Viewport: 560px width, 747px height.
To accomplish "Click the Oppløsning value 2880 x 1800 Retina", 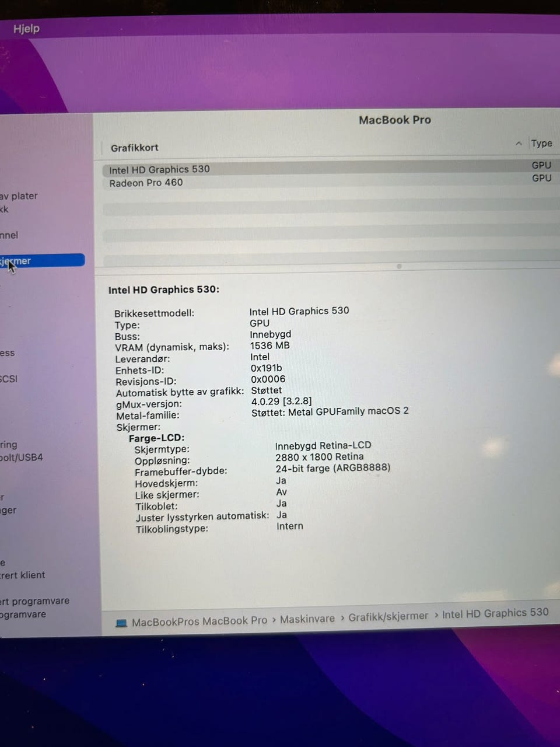I will [x=320, y=457].
